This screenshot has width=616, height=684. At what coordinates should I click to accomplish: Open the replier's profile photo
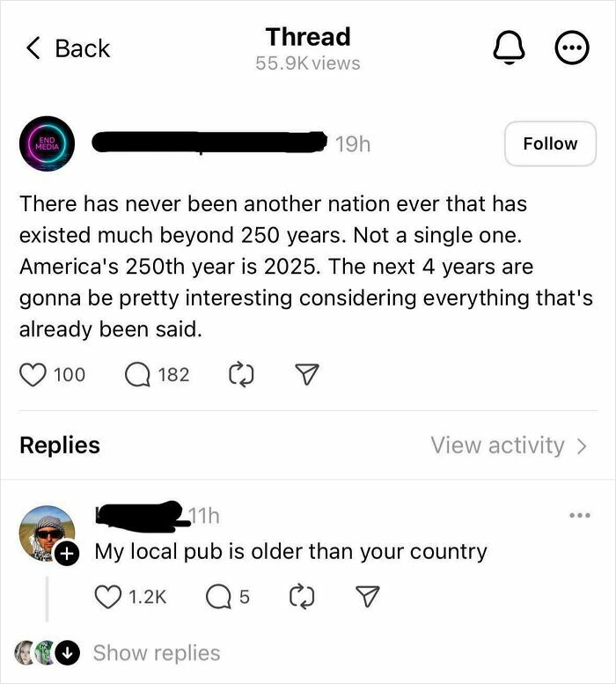point(47,533)
